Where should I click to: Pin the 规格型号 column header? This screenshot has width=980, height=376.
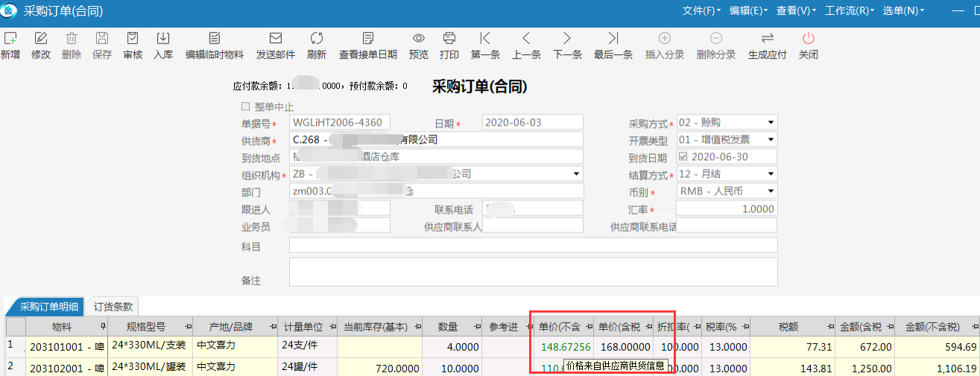coord(188,327)
